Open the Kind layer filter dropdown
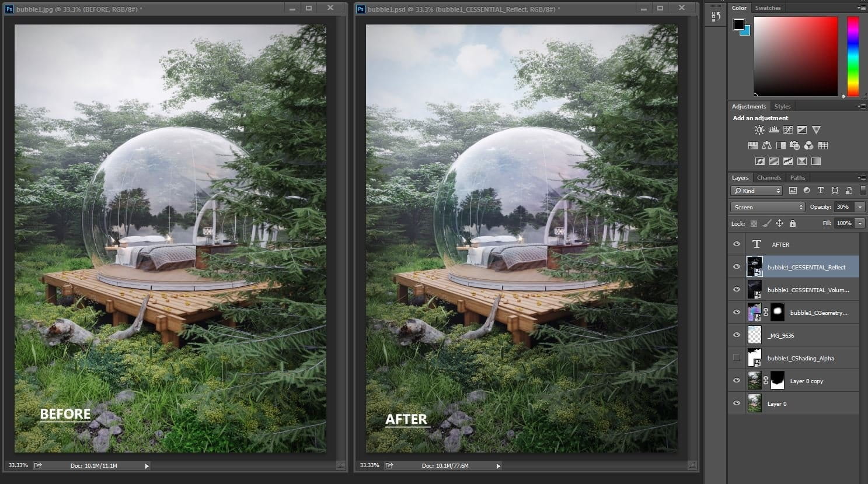 756,191
